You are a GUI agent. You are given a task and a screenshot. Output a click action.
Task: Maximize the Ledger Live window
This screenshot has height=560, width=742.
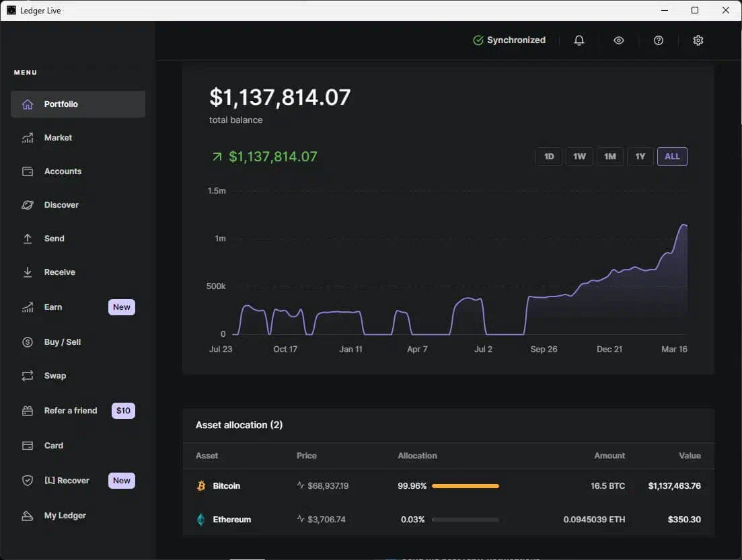(x=695, y=10)
